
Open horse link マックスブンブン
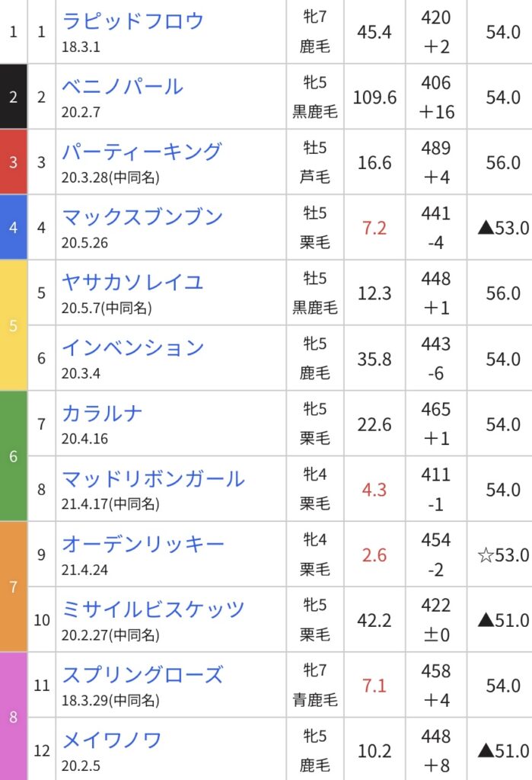142,217
